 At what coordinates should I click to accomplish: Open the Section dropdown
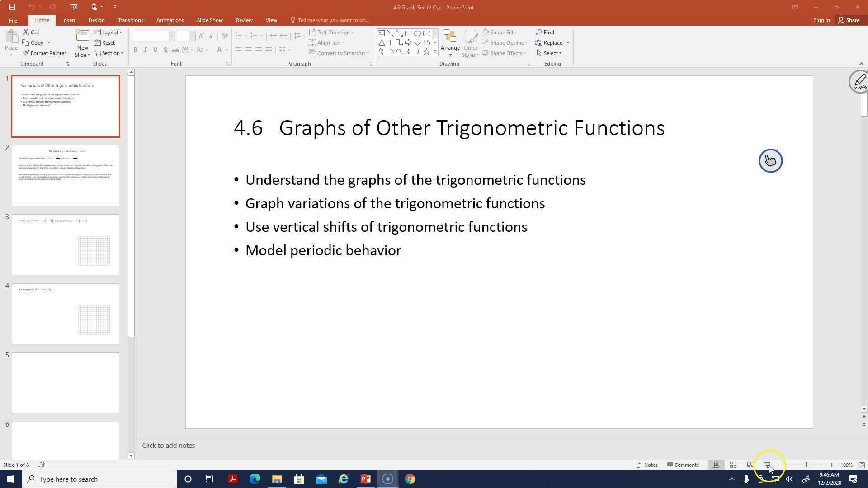(x=109, y=53)
